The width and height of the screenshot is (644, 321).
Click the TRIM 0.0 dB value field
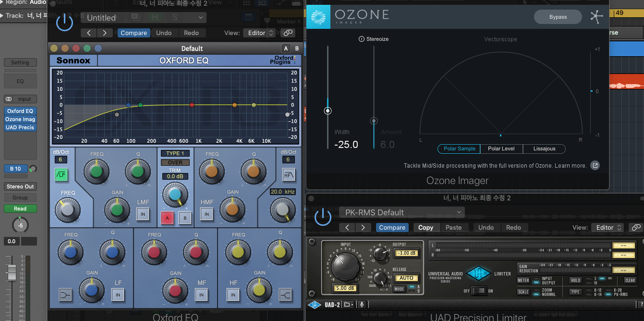coord(175,176)
